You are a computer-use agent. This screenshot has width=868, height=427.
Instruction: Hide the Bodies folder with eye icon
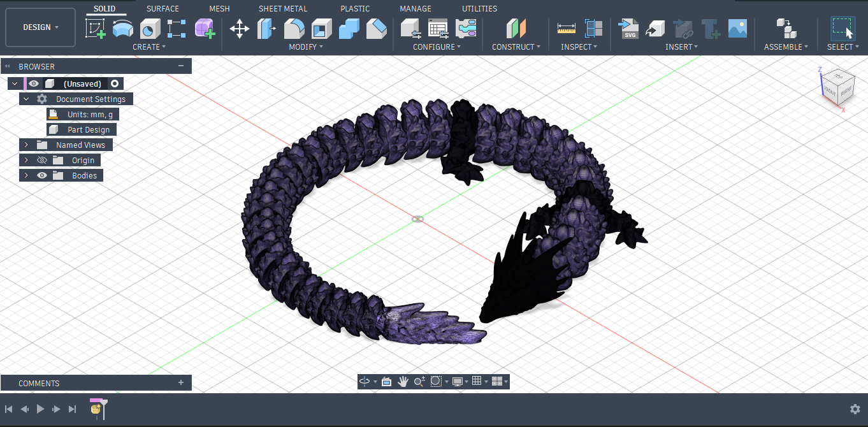click(42, 175)
